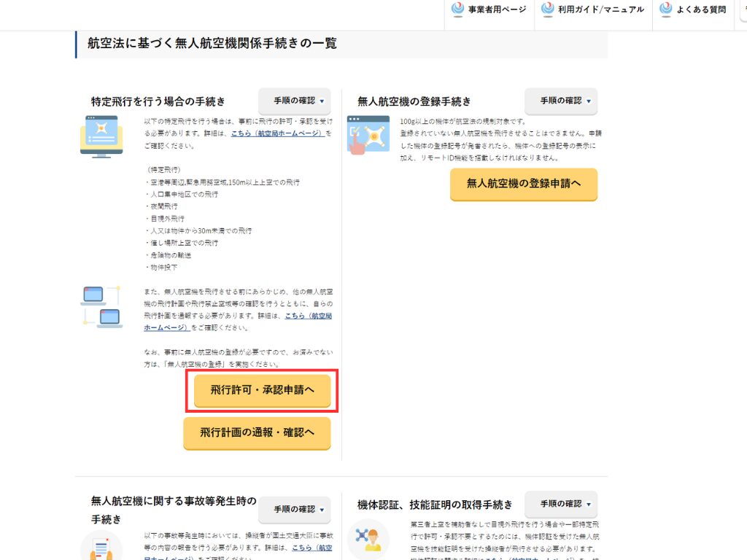Click the linked computers flight plan icon
The width and height of the screenshot is (747, 560).
coord(101,306)
